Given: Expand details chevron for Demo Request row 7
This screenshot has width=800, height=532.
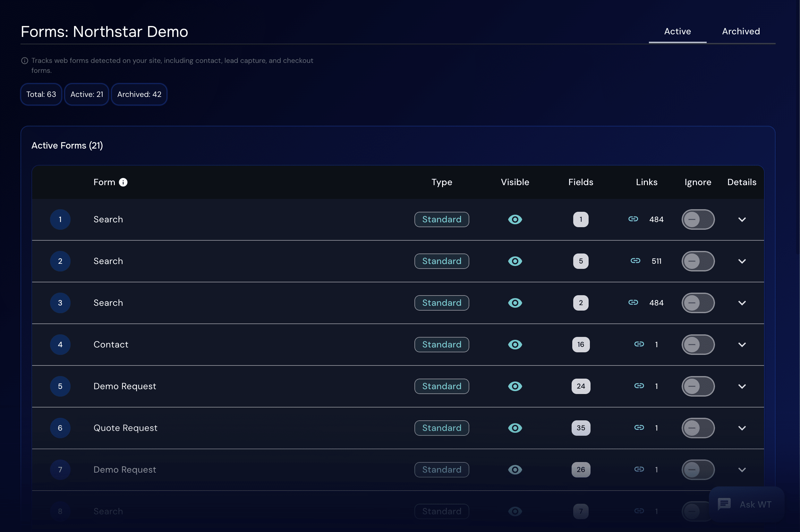Looking at the screenshot, I should (x=742, y=470).
